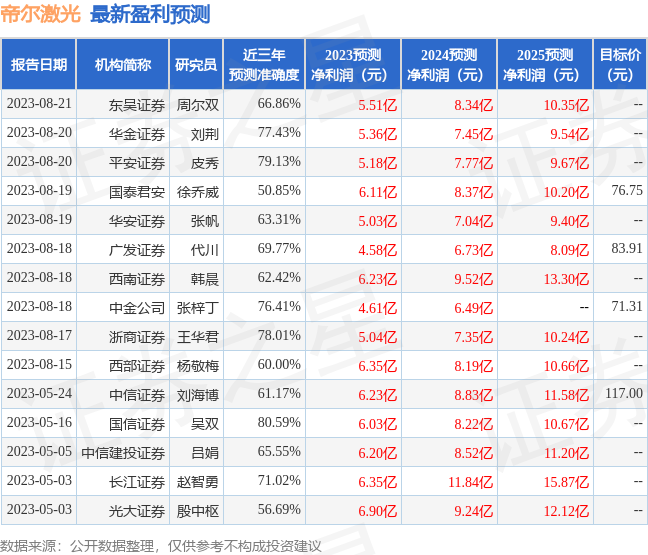Viewport: 648px width, 555px height.
Task: Select the 近三年预测准确度 column header
Action: 264,64
